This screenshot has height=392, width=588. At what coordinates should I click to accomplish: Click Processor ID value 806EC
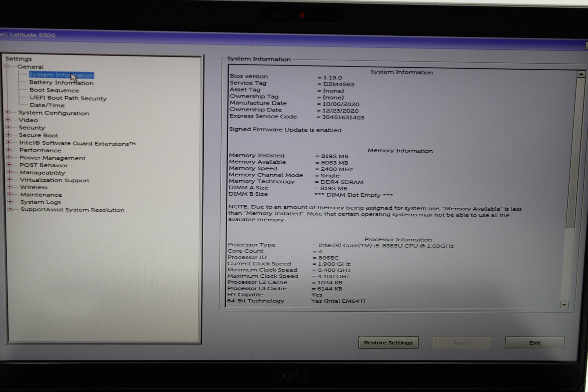coord(329,258)
